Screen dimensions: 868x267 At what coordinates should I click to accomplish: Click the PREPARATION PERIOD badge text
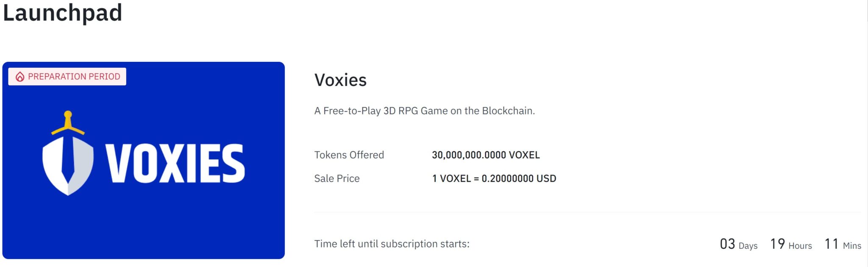pos(74,77)
